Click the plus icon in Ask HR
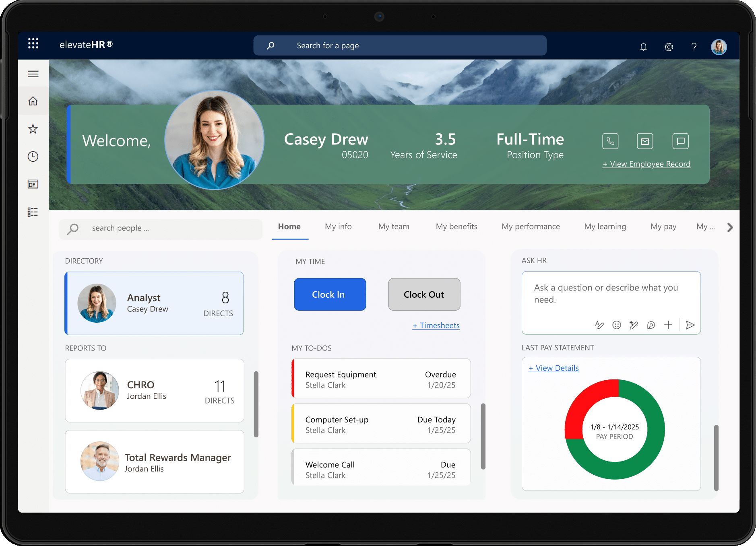756x546 pixels. coord(668,325)
